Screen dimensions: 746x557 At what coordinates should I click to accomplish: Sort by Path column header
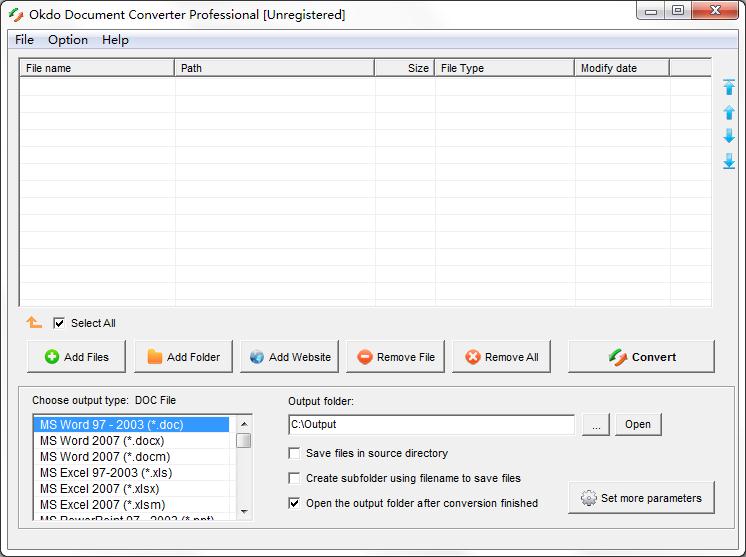click(x=275, y=68)
